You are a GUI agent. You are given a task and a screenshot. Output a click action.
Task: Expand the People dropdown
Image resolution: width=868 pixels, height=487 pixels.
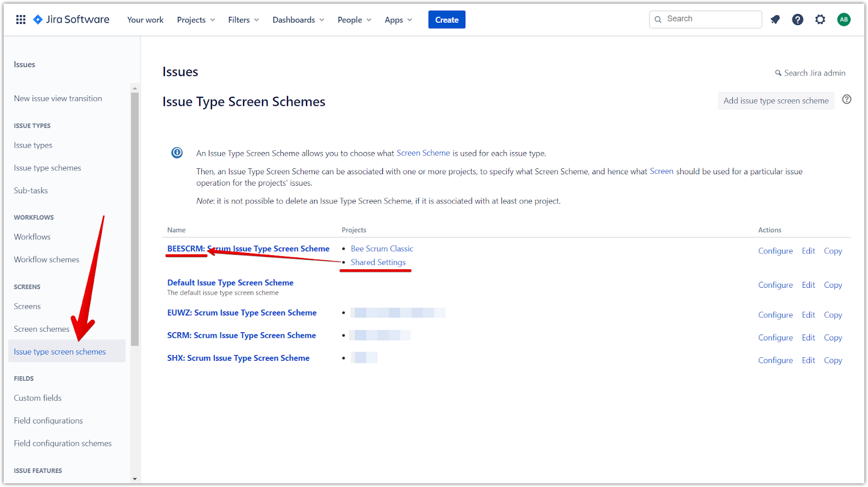coord(354,20)
